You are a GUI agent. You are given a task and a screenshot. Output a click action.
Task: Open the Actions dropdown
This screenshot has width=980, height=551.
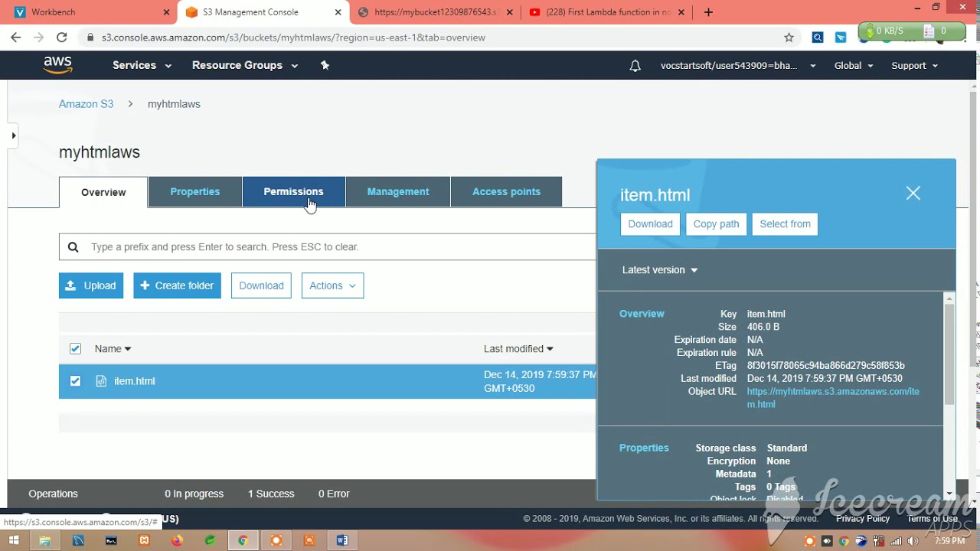(332, 285)
